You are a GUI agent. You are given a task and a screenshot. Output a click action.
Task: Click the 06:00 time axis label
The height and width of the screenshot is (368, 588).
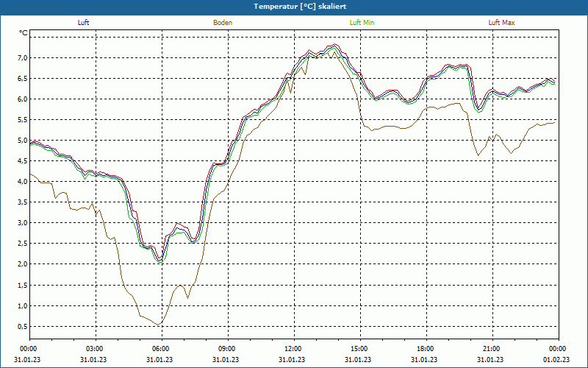click(x=162, y=349)
